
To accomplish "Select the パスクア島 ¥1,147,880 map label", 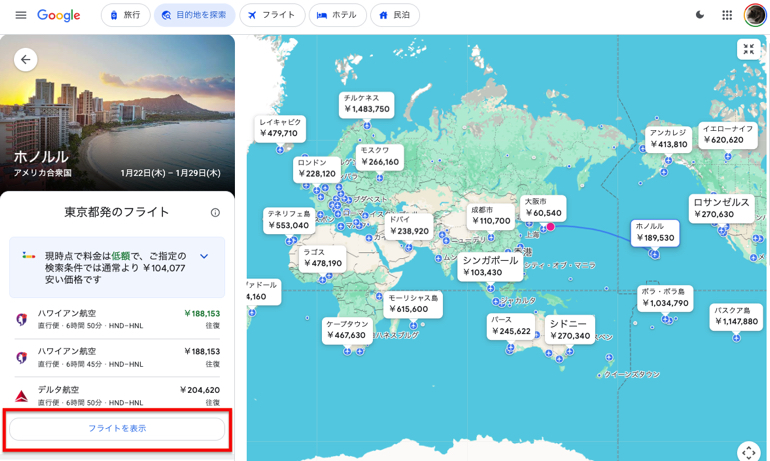I will pyautogui.click(x=736, y=317).
